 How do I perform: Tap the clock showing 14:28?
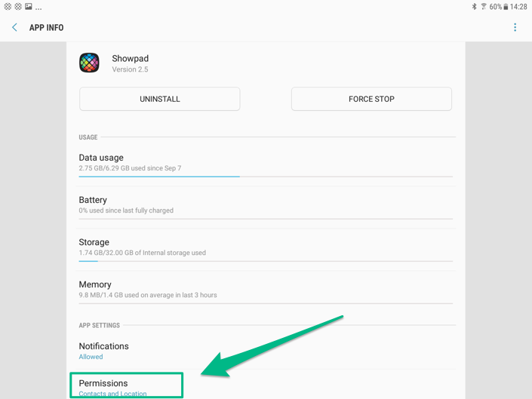tap(518, 7)
